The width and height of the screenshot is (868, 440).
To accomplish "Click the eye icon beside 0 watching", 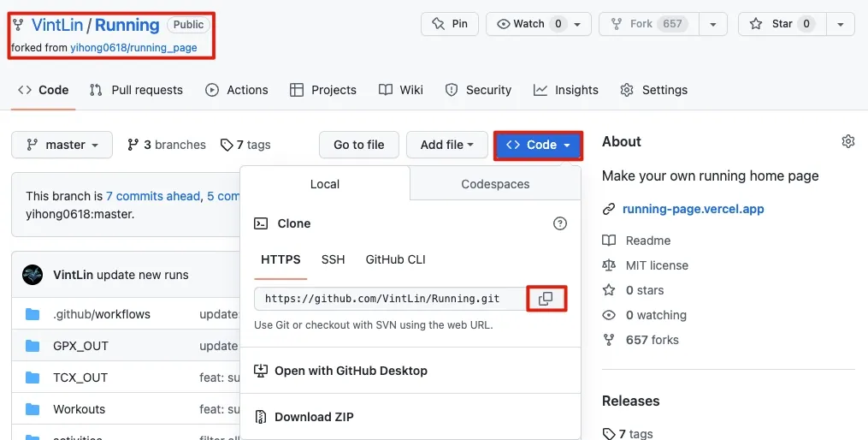I will 609,315.
